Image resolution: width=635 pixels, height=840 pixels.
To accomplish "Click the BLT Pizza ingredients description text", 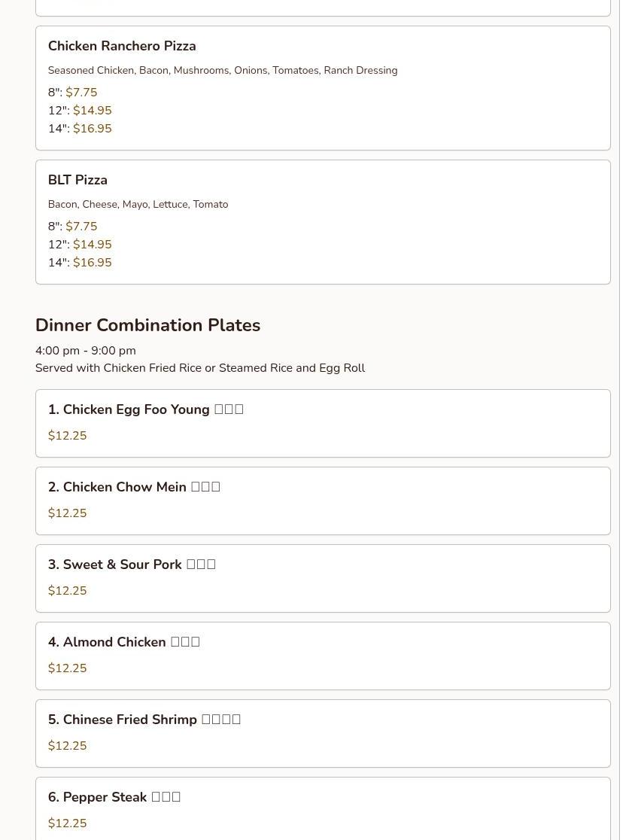I will [138, 204].
